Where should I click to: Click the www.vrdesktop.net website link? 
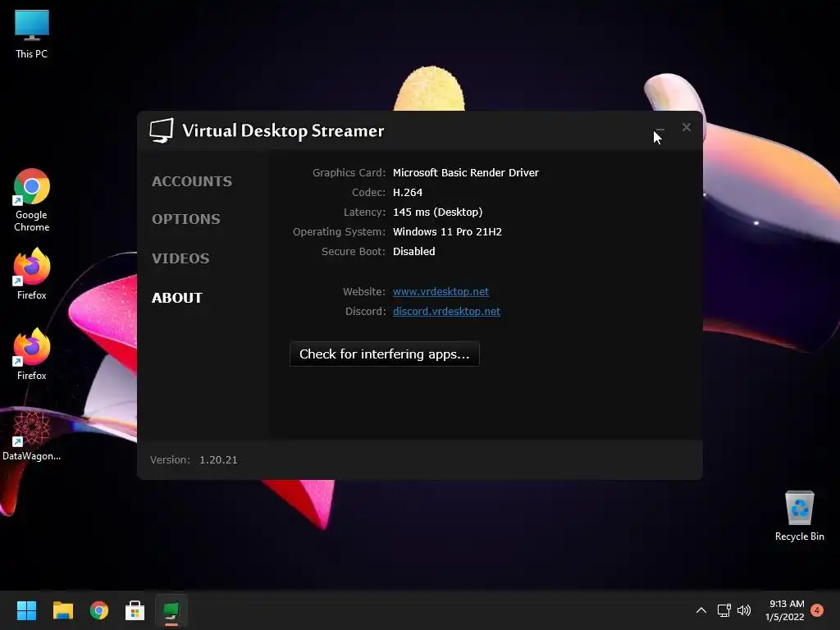pos(441,291)
